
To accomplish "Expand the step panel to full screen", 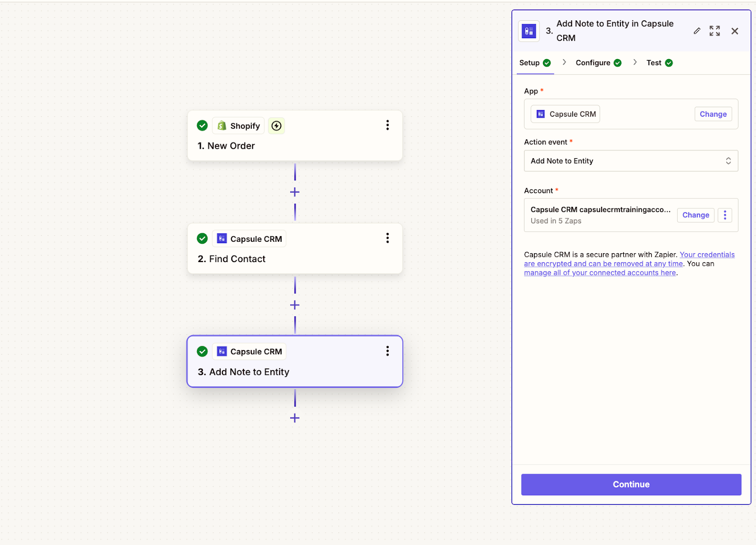I will click(715, 31).
